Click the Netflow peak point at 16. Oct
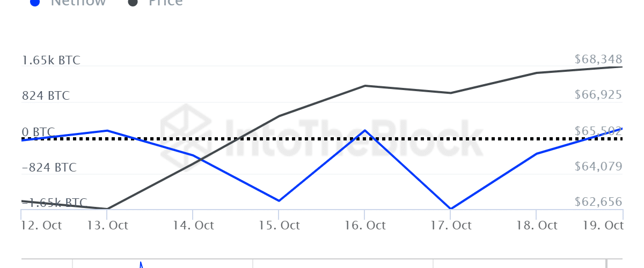644x268 pixels. coord(364,130)
